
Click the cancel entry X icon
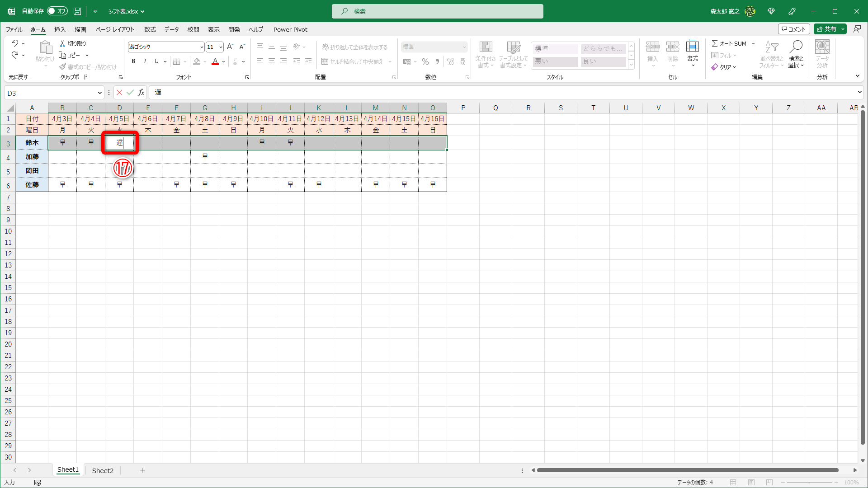click(x=119, y=93)
